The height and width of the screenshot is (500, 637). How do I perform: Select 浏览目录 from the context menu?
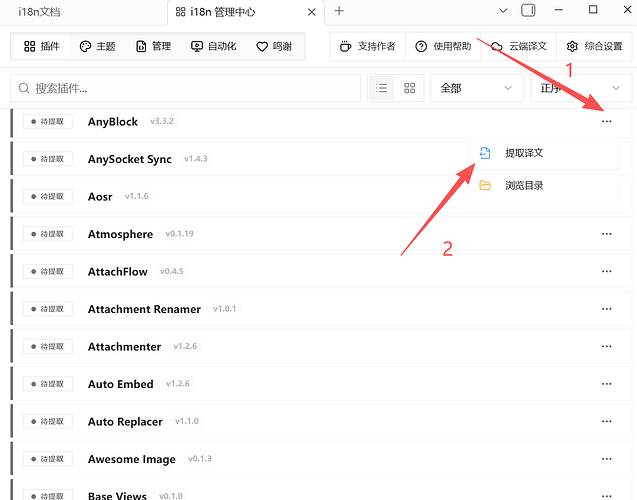point(544,186)
